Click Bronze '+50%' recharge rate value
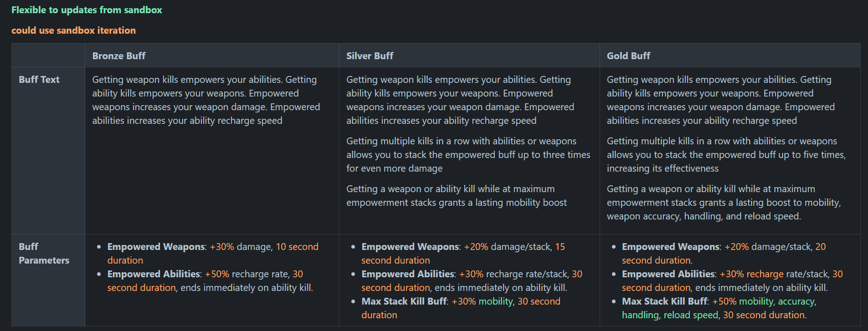Screen dimensions: 868x331 coord(217,274)
